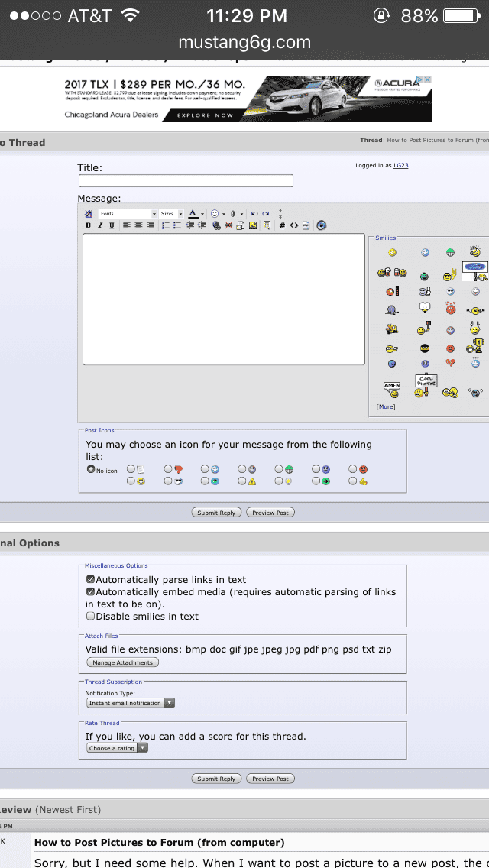Screen dimensions: 489x868
Task: Open the text color picker arrow
Action: (202, 214)
